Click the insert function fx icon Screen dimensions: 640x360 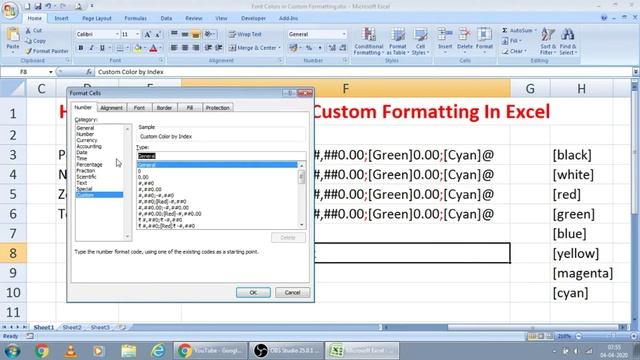(89, 72)
